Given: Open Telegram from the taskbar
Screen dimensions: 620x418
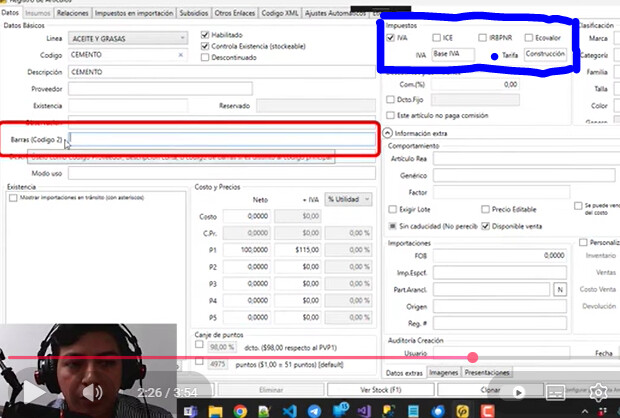Looking at the screenshot, I should pos(314,410).
